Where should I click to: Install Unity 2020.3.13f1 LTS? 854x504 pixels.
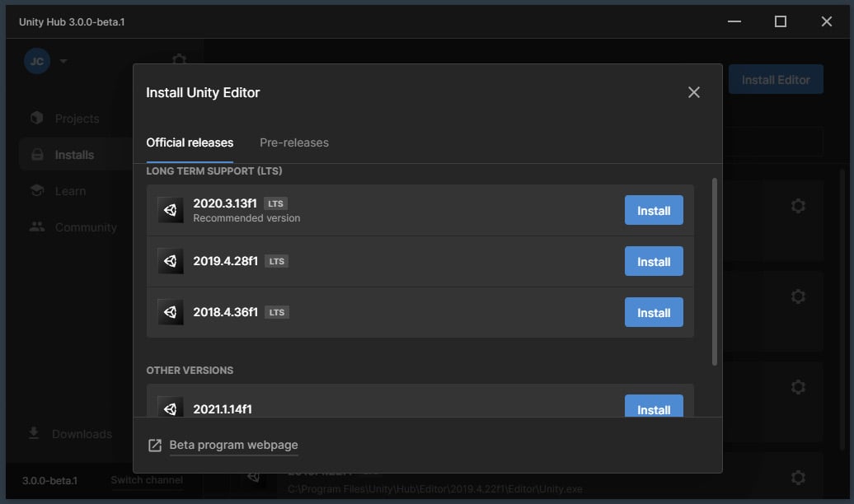pos(654,210)
